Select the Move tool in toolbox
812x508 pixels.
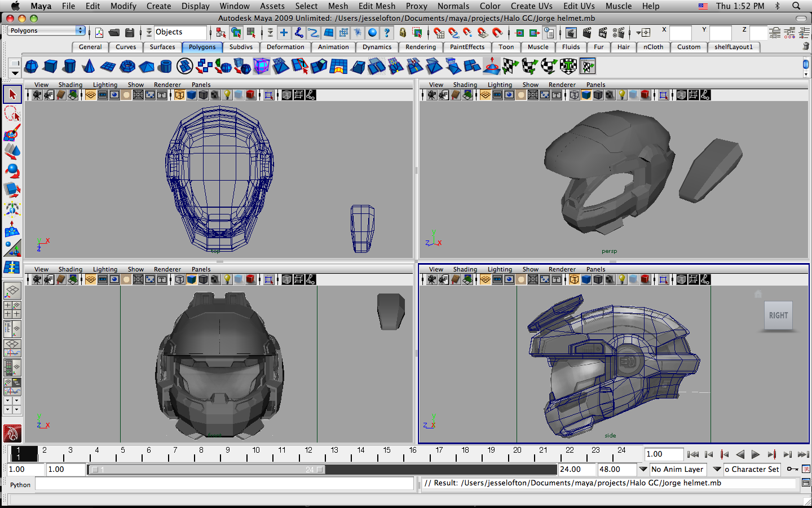12,152
